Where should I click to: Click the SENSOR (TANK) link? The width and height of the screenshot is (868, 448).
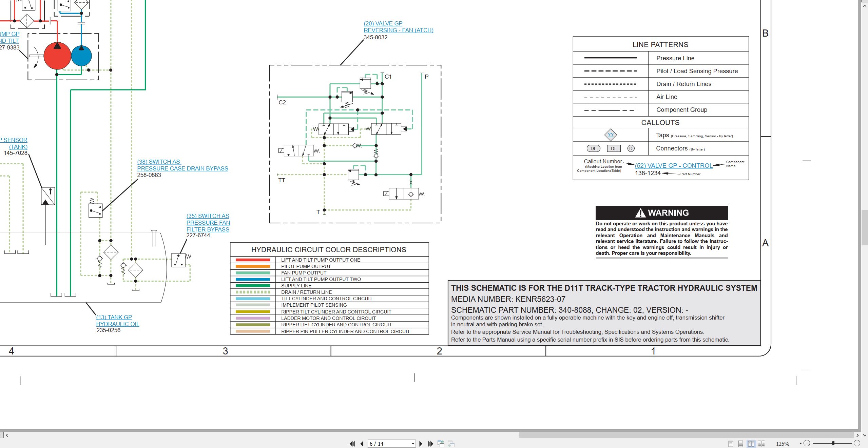coord(14,143)
